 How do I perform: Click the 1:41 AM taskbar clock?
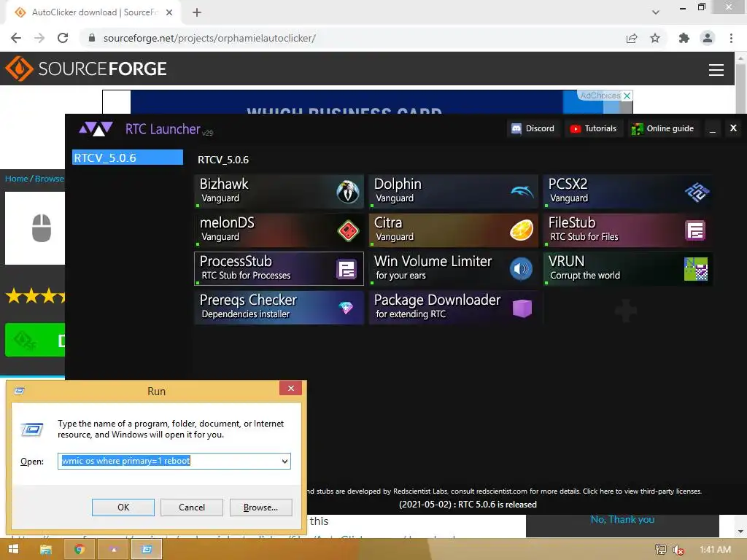pyautogui.click(x=715, y=550)
